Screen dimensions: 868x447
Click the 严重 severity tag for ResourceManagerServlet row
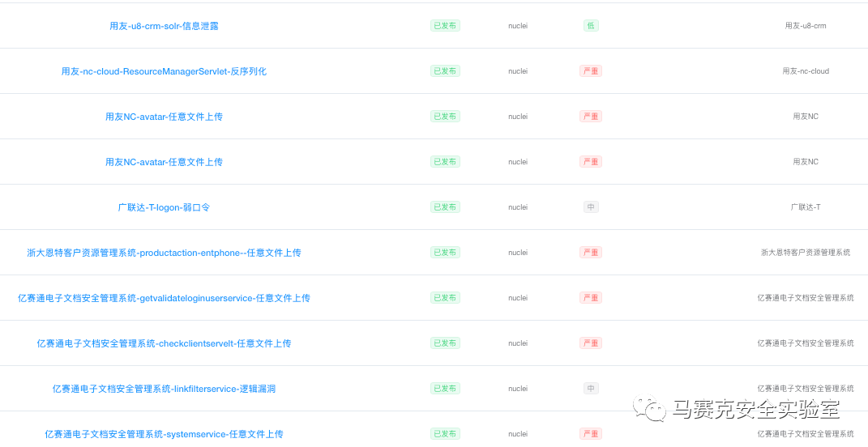pyautogui.click(x=591, y=70)
